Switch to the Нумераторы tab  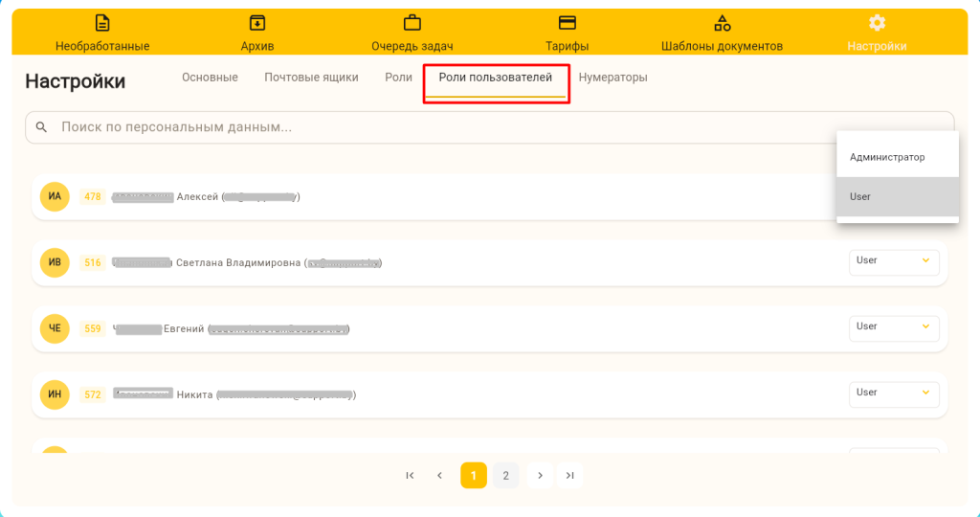click(x=612, y=78)
